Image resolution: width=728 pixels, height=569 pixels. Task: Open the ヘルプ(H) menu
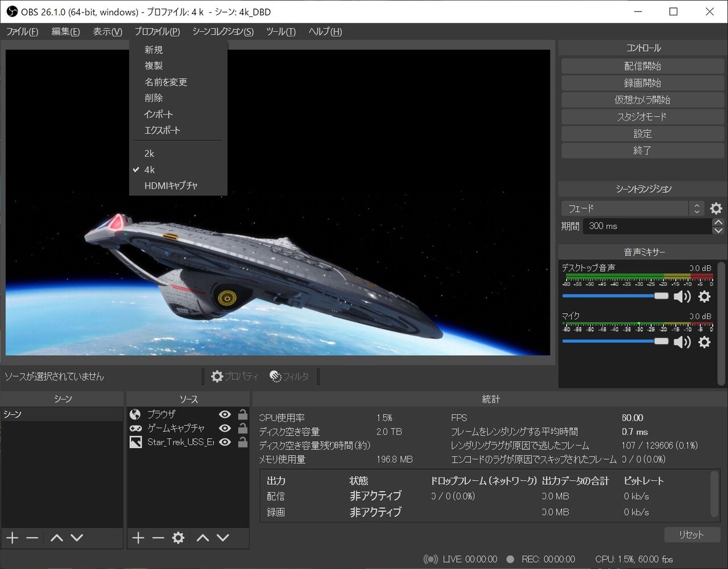tap(325, 32)
